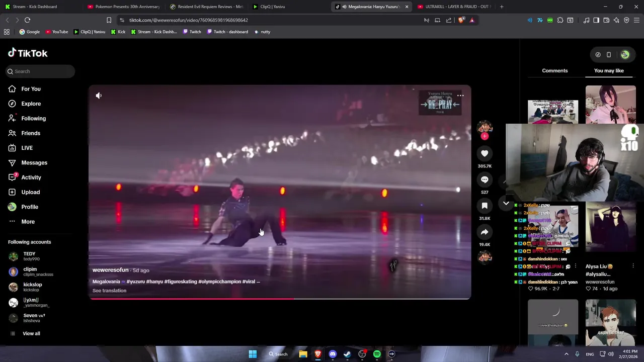Open the video options three-dot menu
This screenshot has width=644, height=362.
(460, 96)
